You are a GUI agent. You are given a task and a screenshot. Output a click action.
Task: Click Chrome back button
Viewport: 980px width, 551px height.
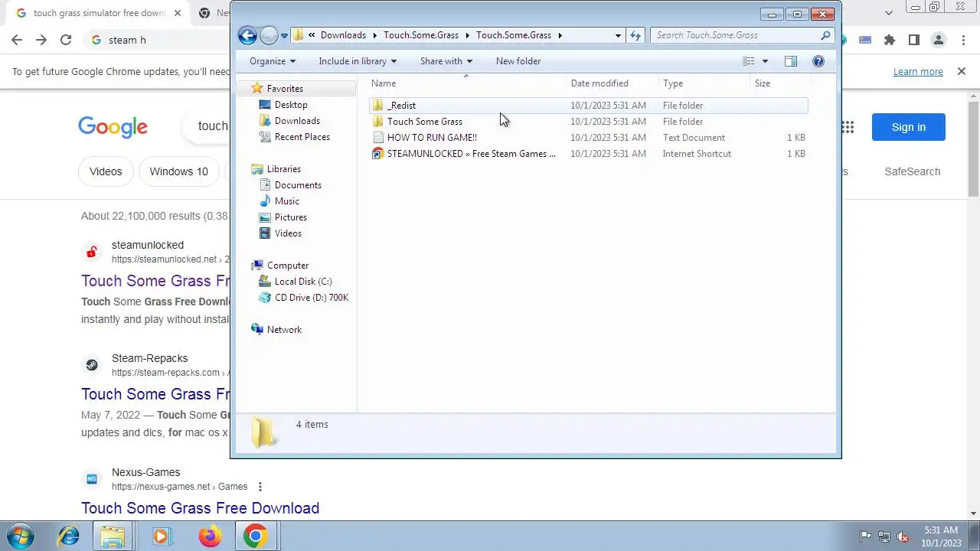coord(17,40)
